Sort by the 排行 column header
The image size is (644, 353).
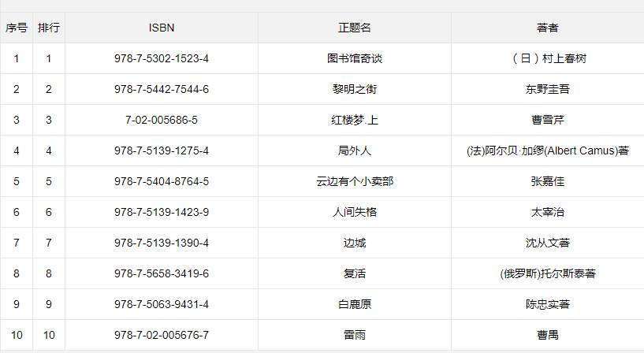[x=49, y=28]
